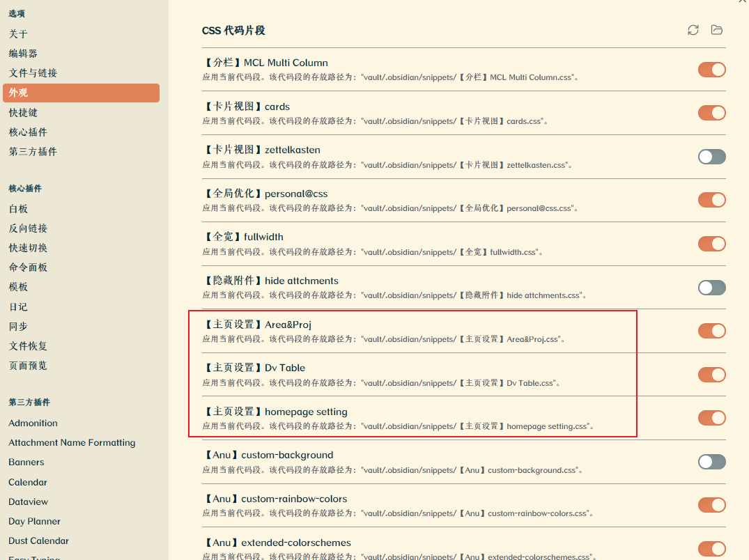
Task: Open 白板 plugin settings
Action: coord(82,209)
